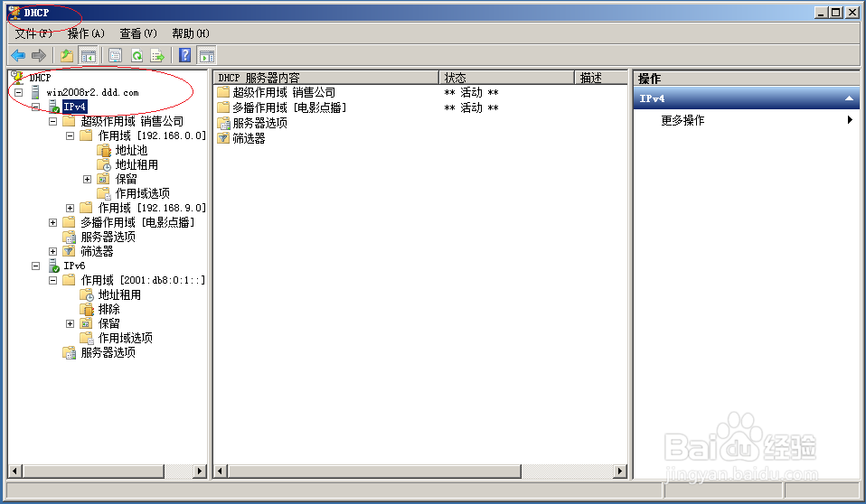Select 作用域 [2001:db8:0:1::] in the tree
This screenshot has width=866, height=504.
[143, 280]
